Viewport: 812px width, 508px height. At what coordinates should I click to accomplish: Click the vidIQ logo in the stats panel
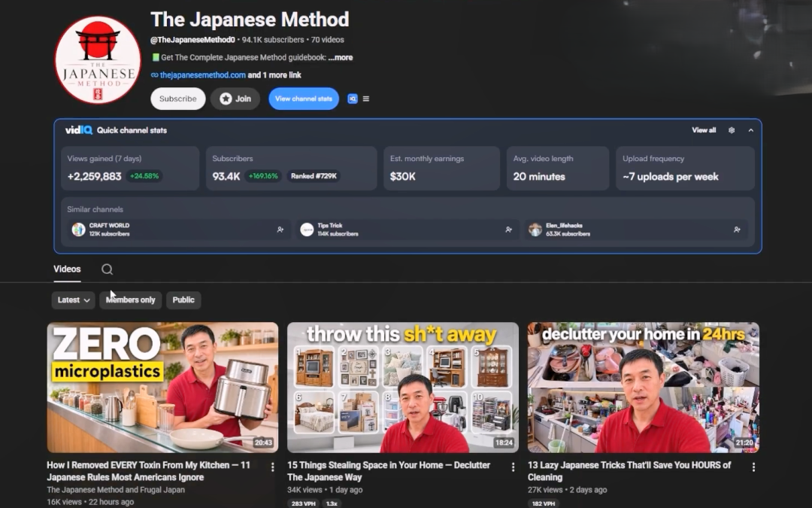click(79, 130)
